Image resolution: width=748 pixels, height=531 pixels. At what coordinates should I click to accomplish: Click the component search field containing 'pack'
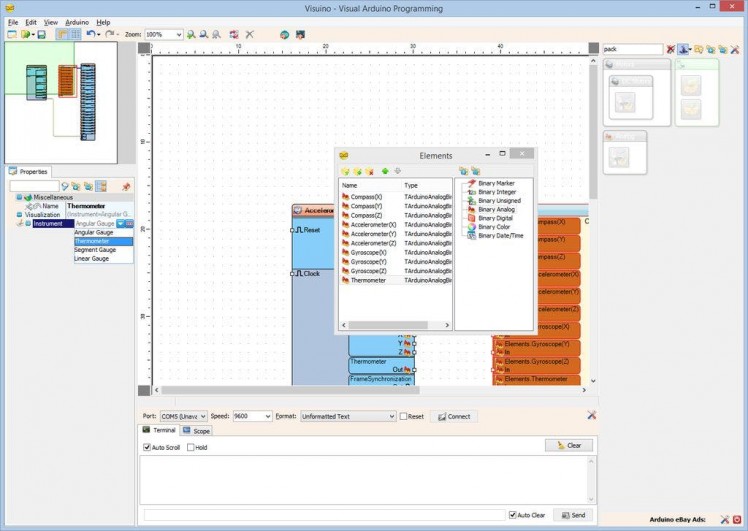[631, 49]
